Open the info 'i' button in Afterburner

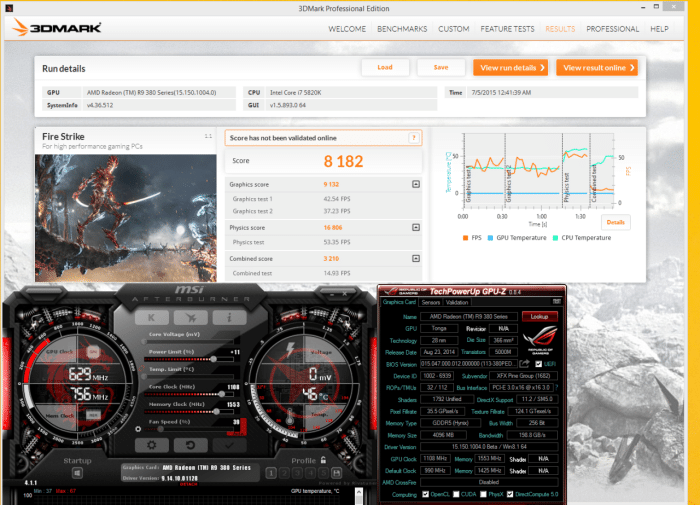(229, 317)
